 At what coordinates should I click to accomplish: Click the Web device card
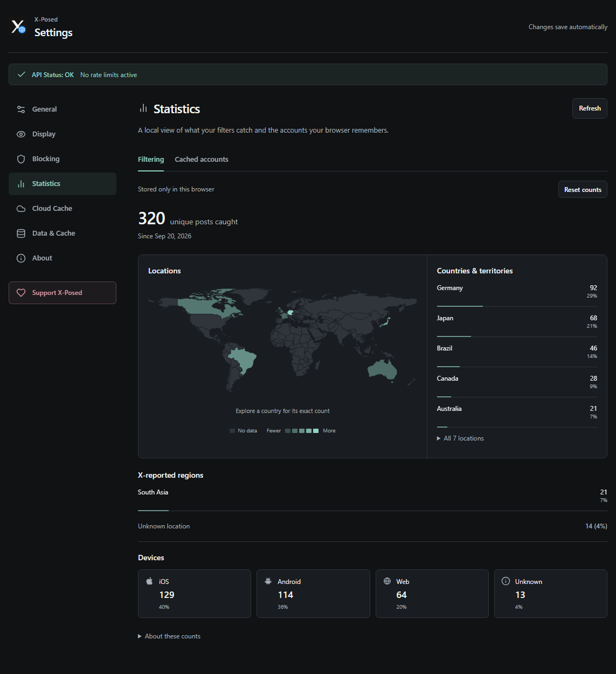coord(432,594)
